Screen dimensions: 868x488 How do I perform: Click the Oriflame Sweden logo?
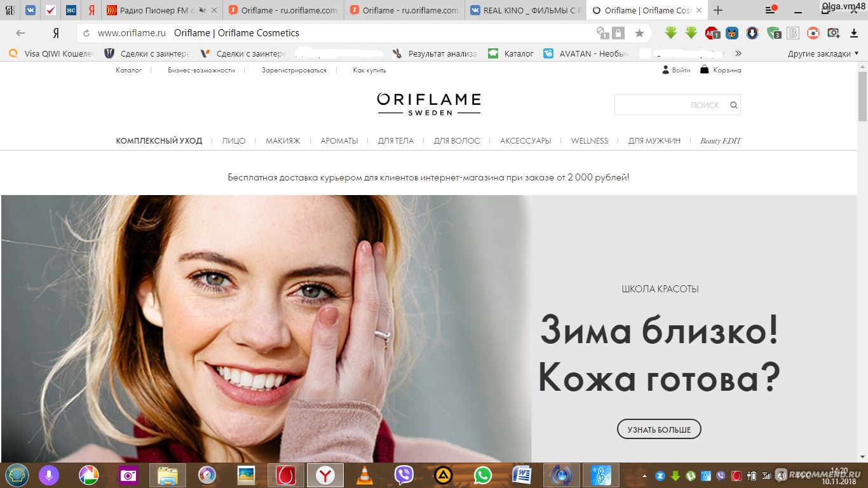pyautogui.click(x=429, y=104)
